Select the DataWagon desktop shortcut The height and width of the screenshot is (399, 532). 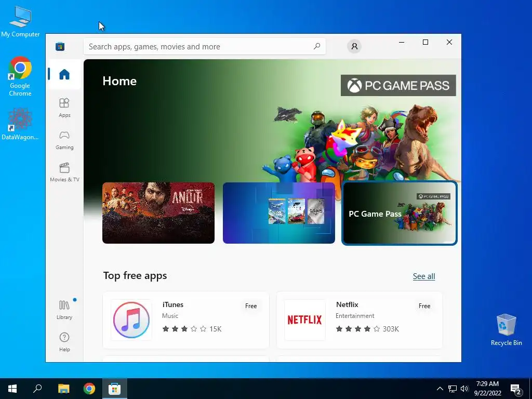point(20,124)
